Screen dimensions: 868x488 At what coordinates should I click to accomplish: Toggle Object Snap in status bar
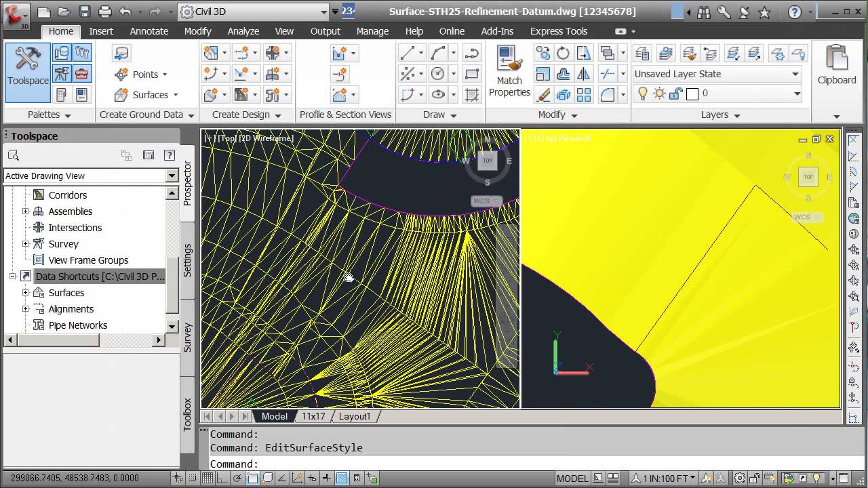[x=252, y=479]
